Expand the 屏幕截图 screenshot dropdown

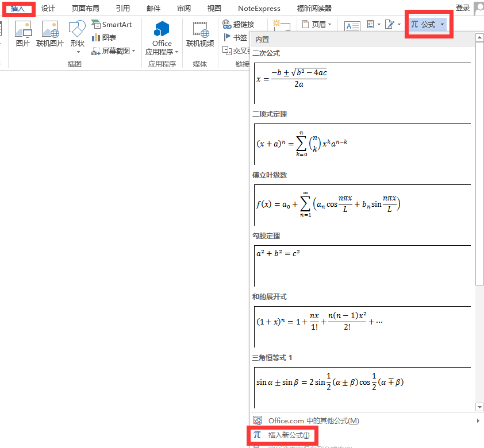click(x=134, y=51)
